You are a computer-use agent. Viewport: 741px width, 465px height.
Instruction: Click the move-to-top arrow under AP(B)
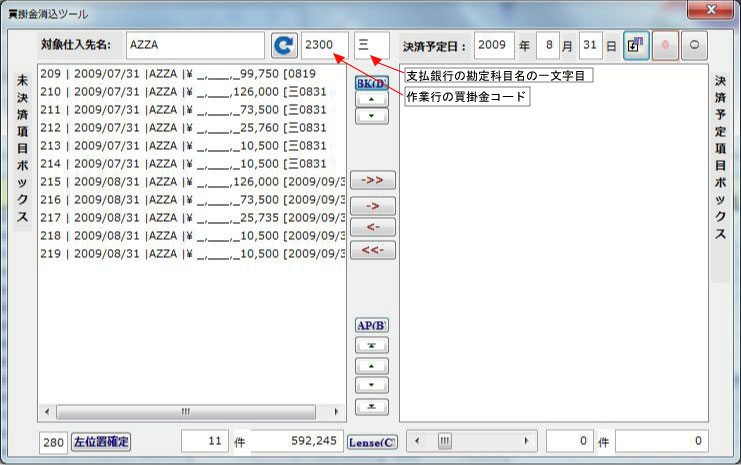(x=371, y=345)
